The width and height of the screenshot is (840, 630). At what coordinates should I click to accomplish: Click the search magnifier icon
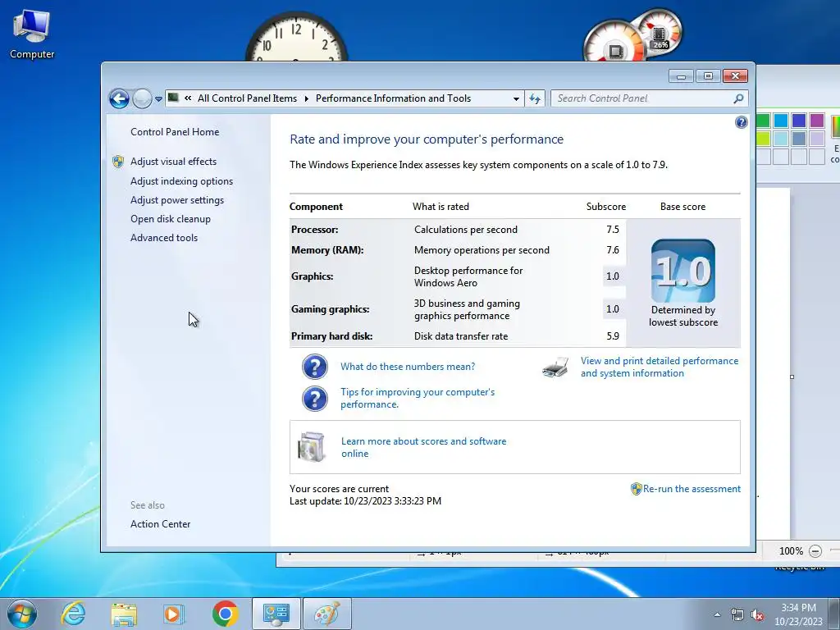(x=738, y=98)
